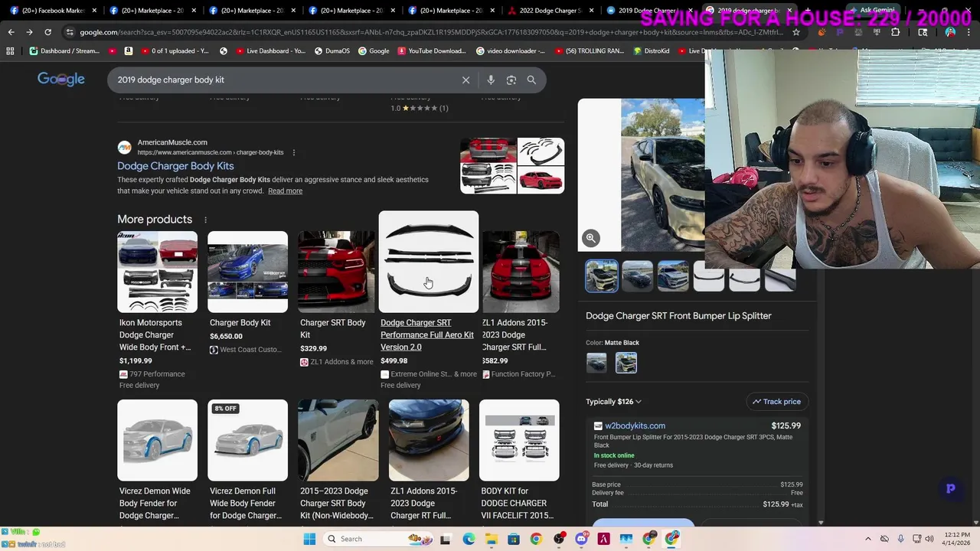The width and height of the screenshot is (980, 551).
Task: Click the 'In stock online' text
Action: click(614, 455)
